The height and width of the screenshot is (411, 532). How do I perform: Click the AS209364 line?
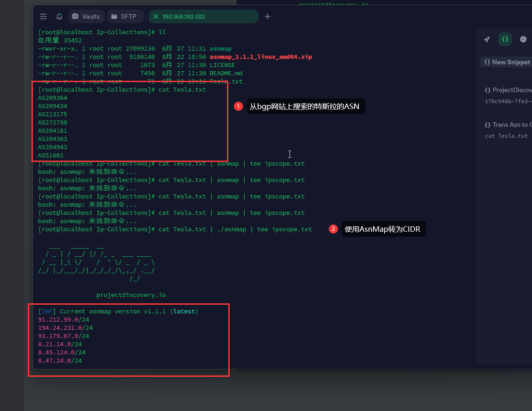[x=53, y=98]
